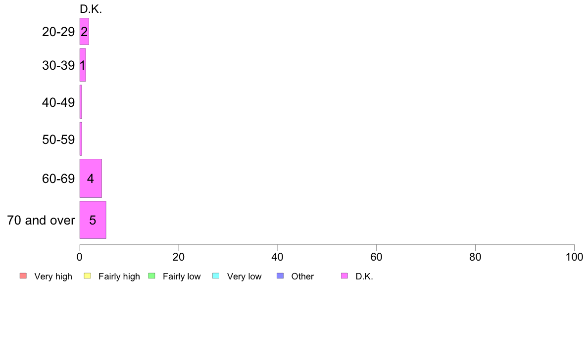Click the Fairly low green legend swatch

(x=151, y=276)
